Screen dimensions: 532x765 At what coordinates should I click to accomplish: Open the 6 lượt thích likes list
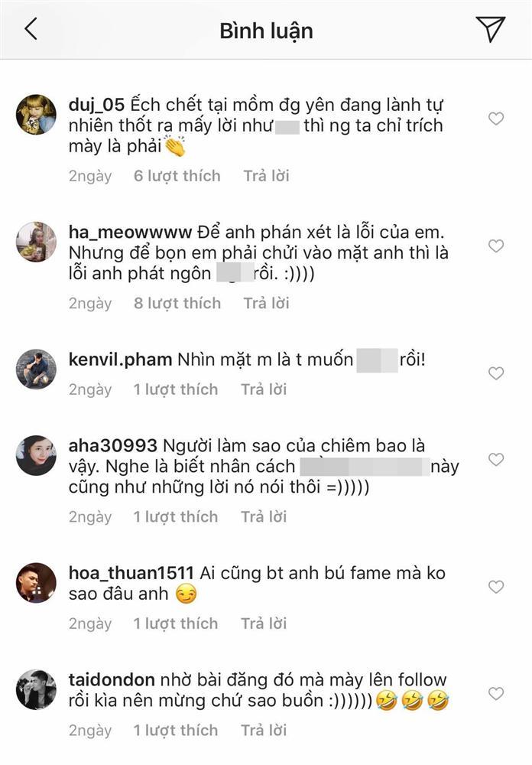pyautogui.click(x=175, y=175)
